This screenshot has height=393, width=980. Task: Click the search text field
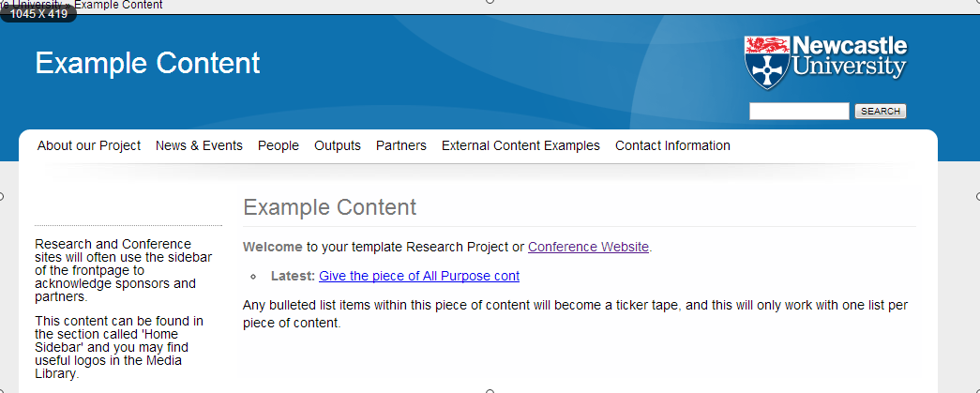tap(798, 112)
